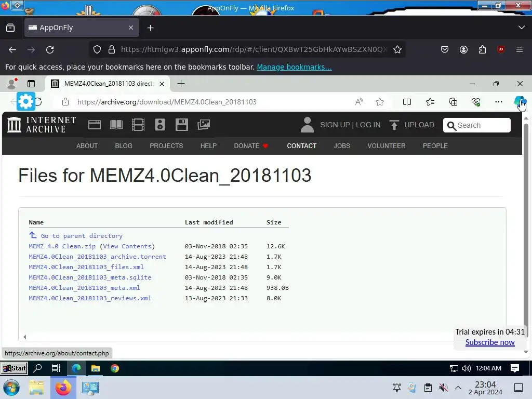This screenshot has width=532, height=399.
Task: Click View Contents link
Action: (x=127, y=246)
